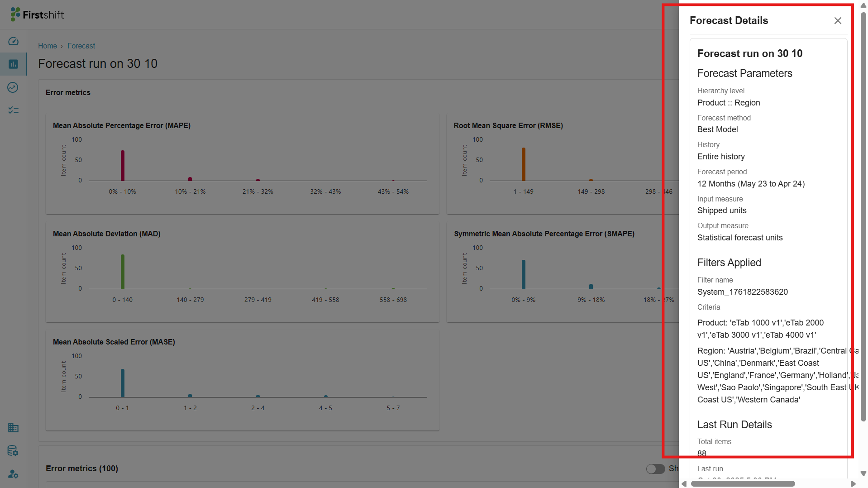The height and width of the screenshot is (488, 868).
Task: Close the Forecast Details panel
Action: (838, 21)
